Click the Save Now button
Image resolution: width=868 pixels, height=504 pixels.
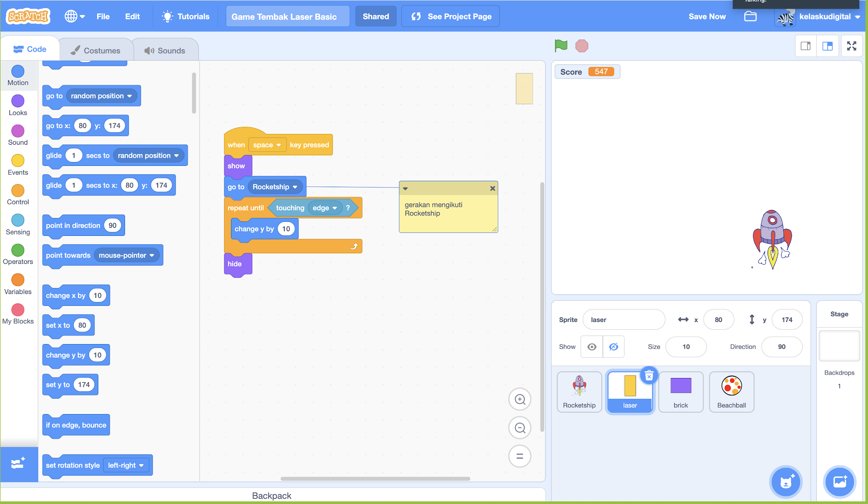(x=707, y=16)
